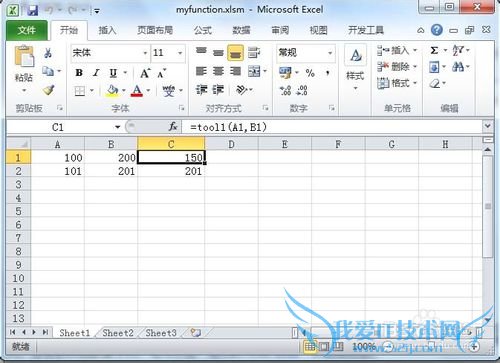
Task: Click Find and Select binoculars
Action: coord(458,67)
